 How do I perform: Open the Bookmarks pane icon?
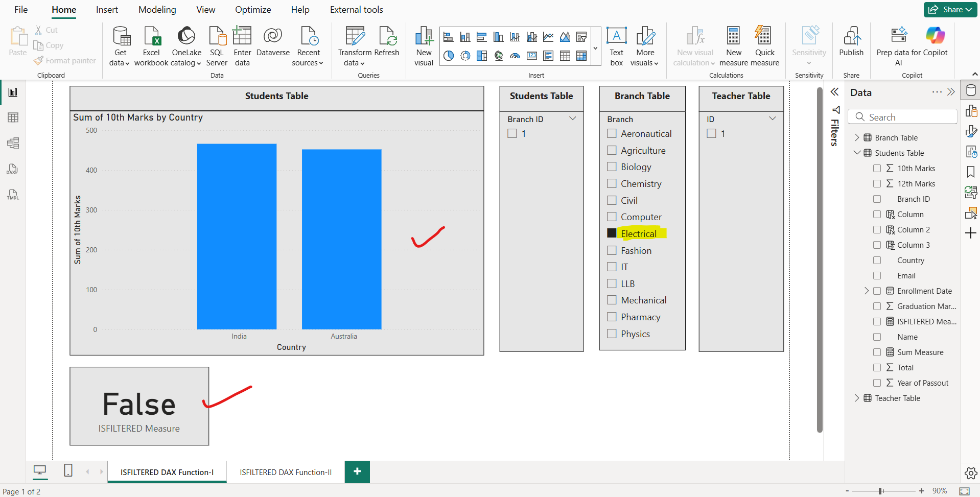[970, 172]
